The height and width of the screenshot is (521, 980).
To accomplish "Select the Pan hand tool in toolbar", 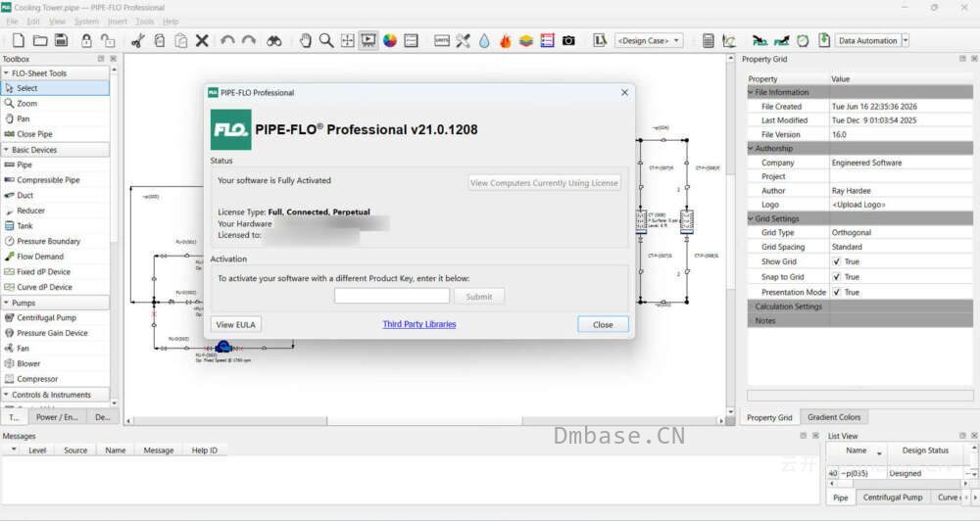I will 305,40.
